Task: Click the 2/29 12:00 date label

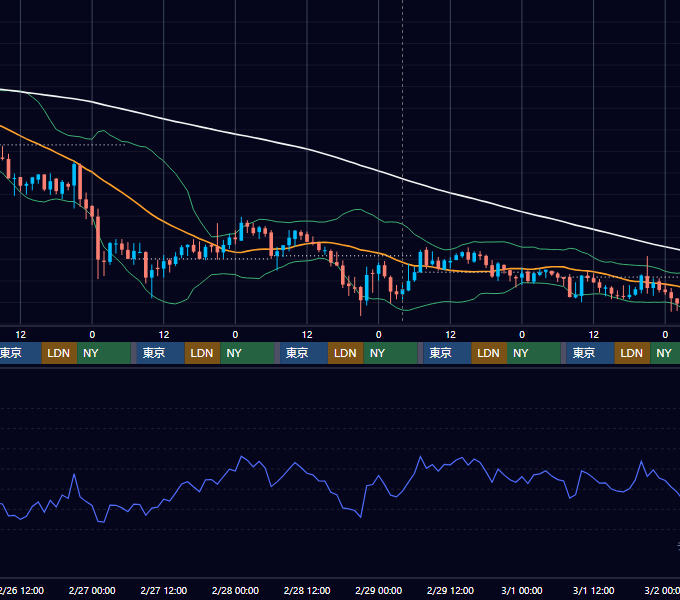Action: (x=450, y=590)
